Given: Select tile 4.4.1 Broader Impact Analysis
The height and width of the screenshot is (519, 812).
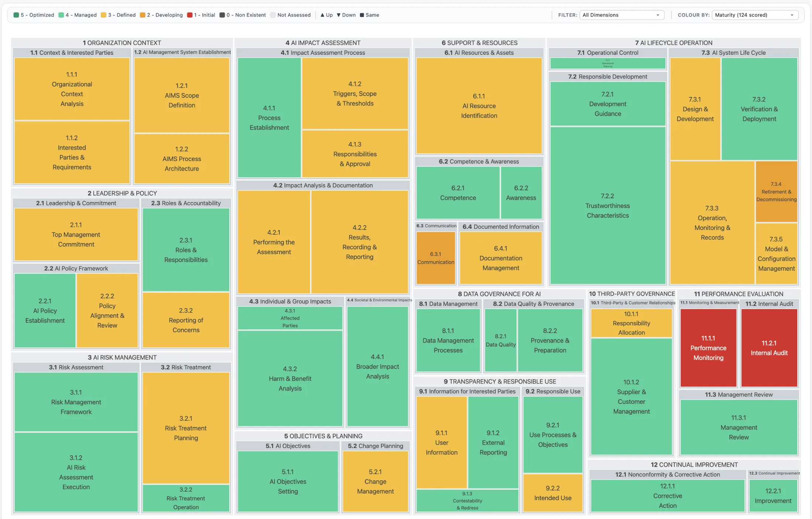Looking at the screenshot, I should pos(377,366).
